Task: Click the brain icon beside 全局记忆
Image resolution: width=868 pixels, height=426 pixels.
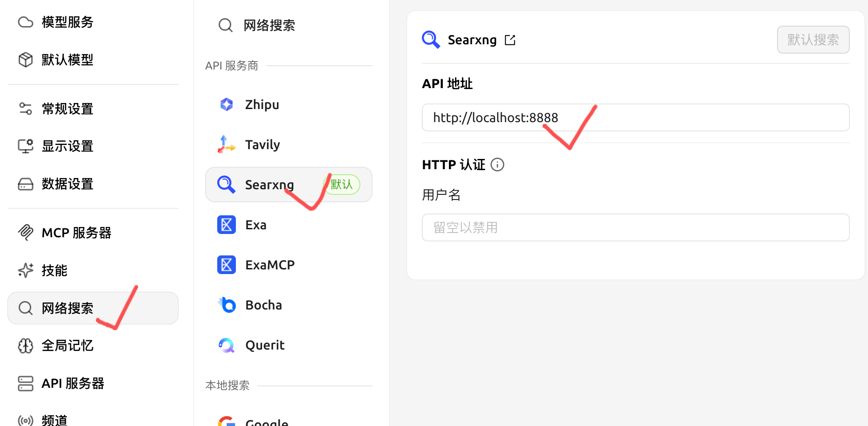Action: coord(26,346)
